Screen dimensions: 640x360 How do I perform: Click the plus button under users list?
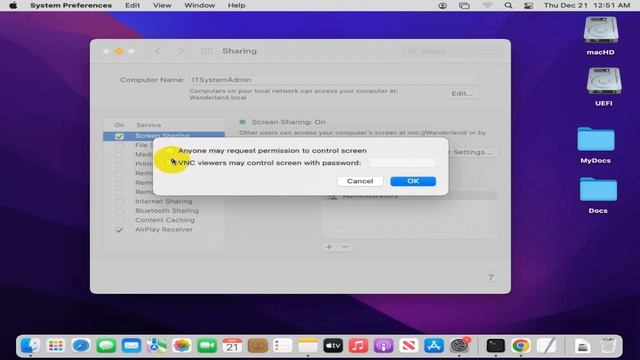(x=329, y=247)
